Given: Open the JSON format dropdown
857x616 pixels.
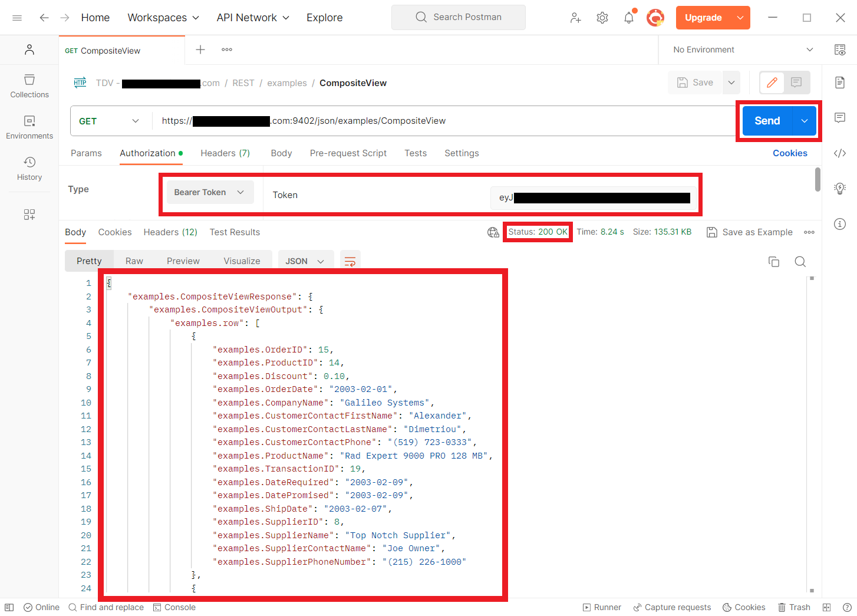Looking at the screenshot, I should tap(305, 261).
